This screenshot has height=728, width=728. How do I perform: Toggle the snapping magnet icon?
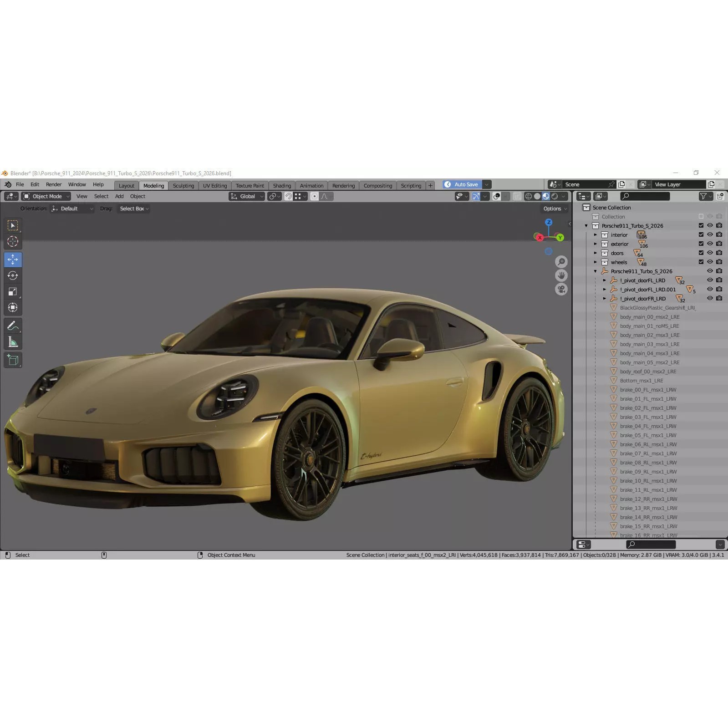point(289,196)
